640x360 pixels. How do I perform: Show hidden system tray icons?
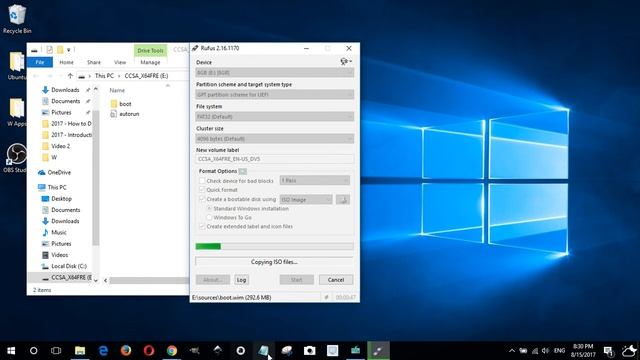point(511,351)
